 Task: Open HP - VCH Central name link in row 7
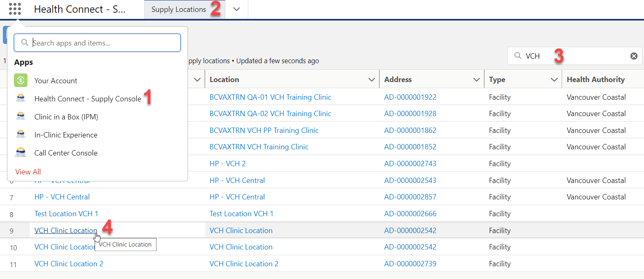click(x=62, y=197)
